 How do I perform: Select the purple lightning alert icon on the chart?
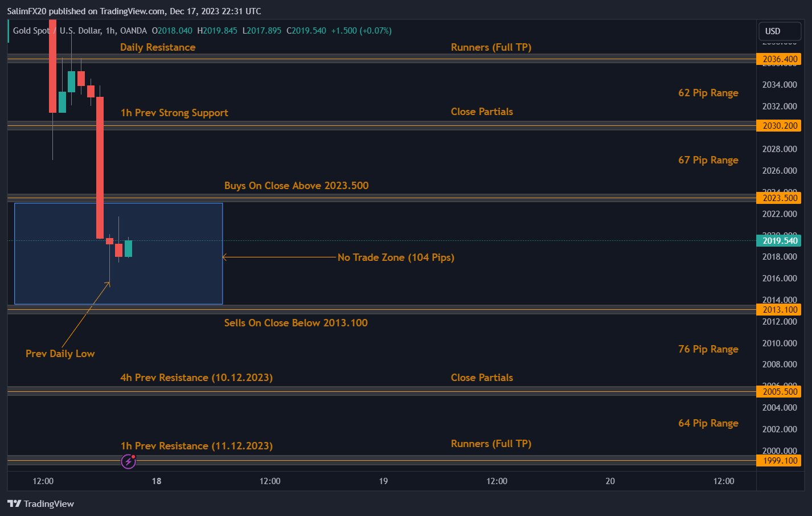[x=128, y=461]
